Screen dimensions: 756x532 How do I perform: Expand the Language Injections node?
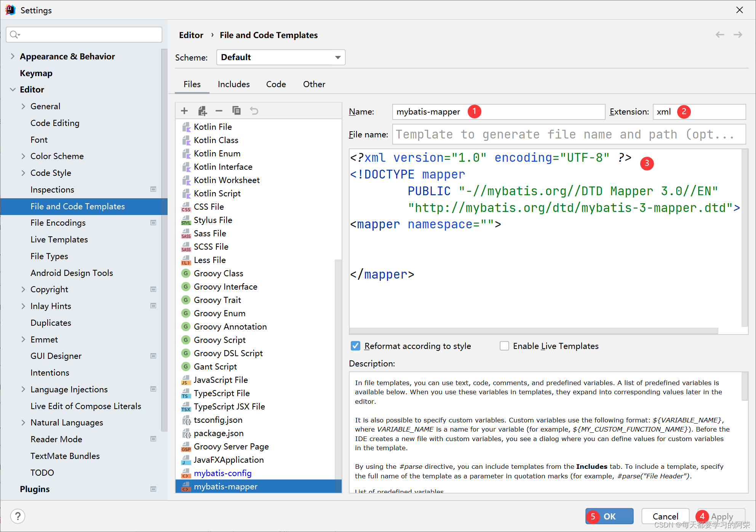click(x=23, y=389)
